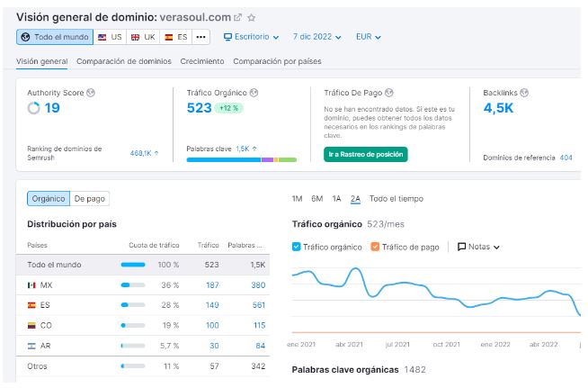Open ES keywords value 561
Viewport: 588px width, 388px height.
point(259,305)
